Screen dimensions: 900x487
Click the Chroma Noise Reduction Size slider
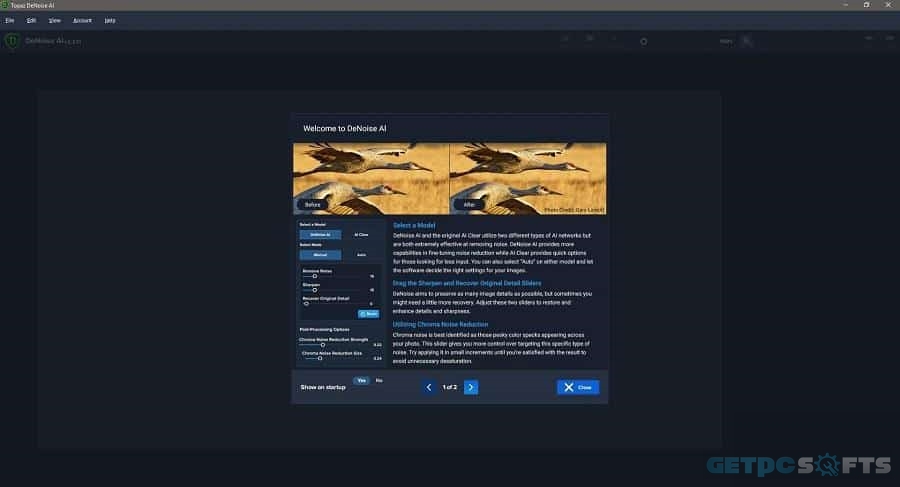320,358
